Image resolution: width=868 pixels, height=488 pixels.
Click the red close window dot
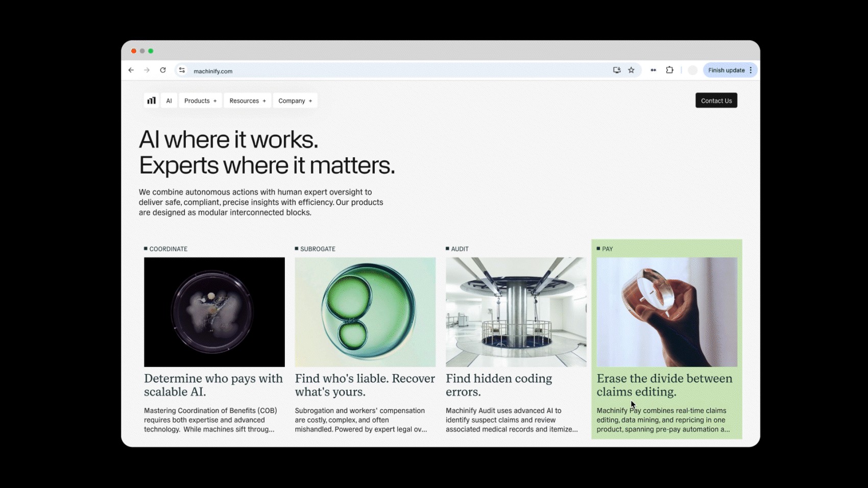[134, 51]
